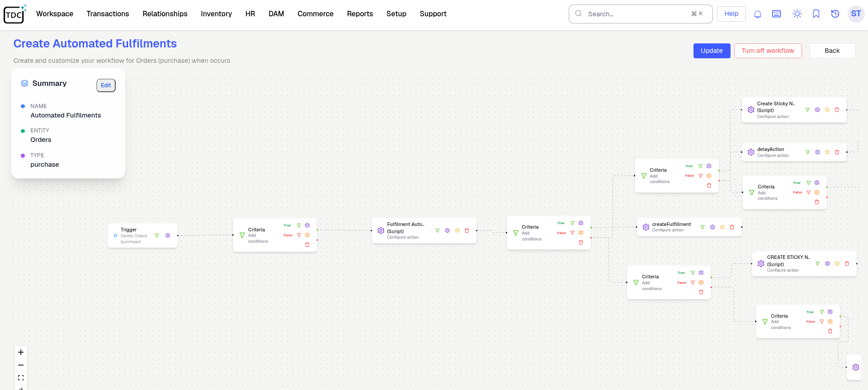Screen dimensions: 868x390
Task: Star the uppercase CREATE STICKY N.. node
Action: (x=837, y=263)
